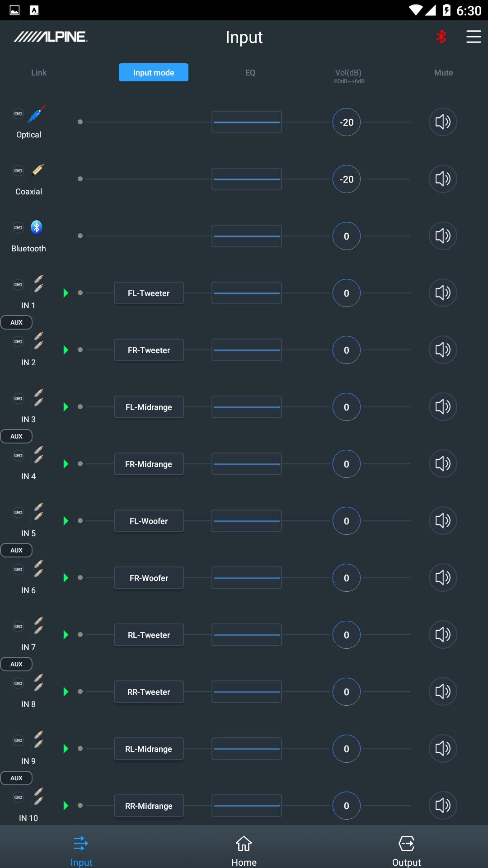Expand the IN 1 green arrow
Image resolution: width=488 pixels, height=868 pixels.
66,293
